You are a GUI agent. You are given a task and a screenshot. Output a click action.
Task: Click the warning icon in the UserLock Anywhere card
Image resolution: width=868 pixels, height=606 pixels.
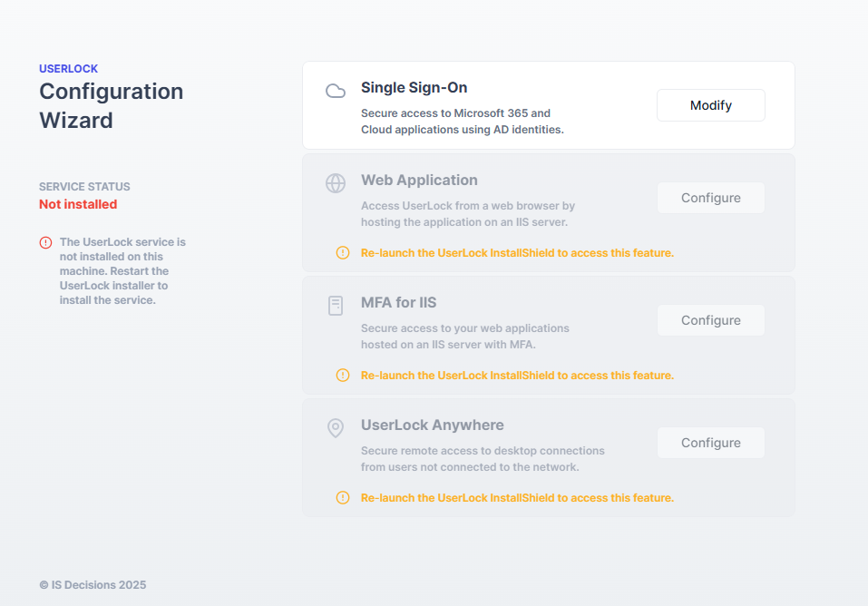343,498
